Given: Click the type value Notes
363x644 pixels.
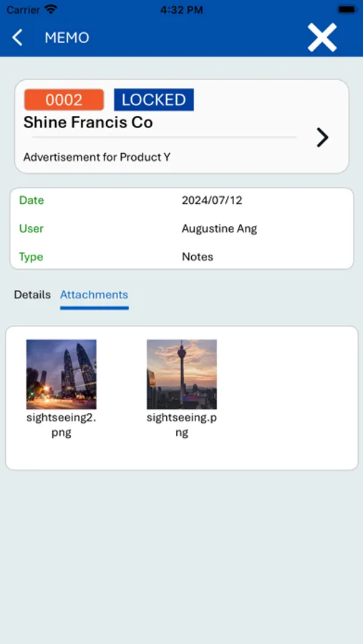Looking at the screenshot, I should [198, 257].
